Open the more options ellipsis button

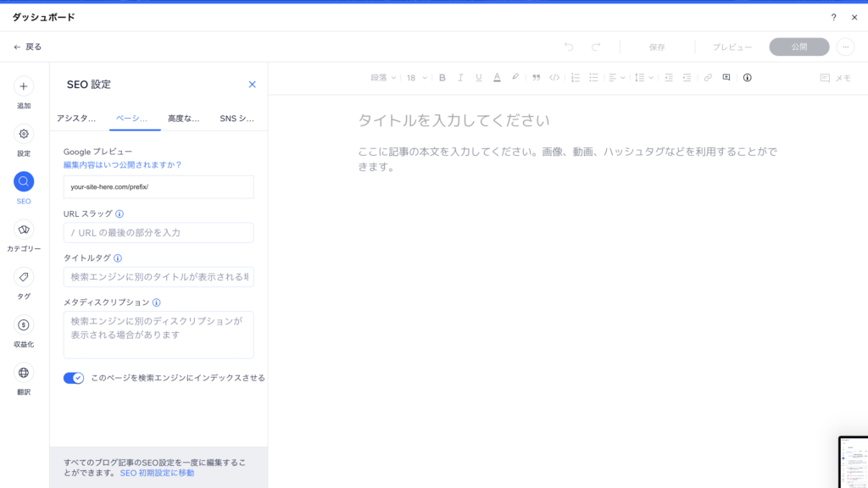845,47
